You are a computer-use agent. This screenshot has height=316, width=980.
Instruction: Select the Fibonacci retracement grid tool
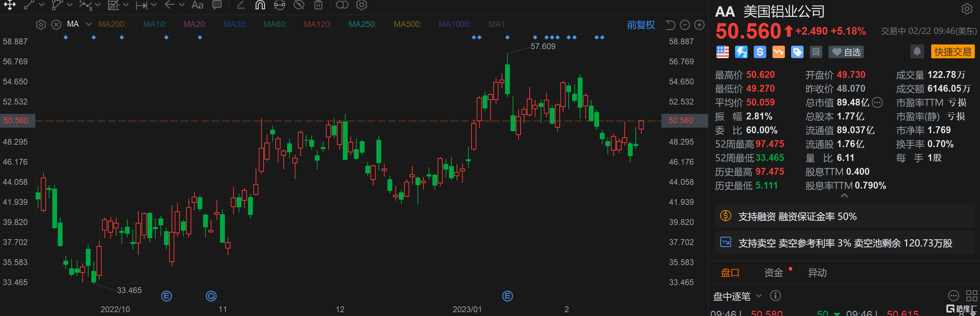[x=113, y=5]
